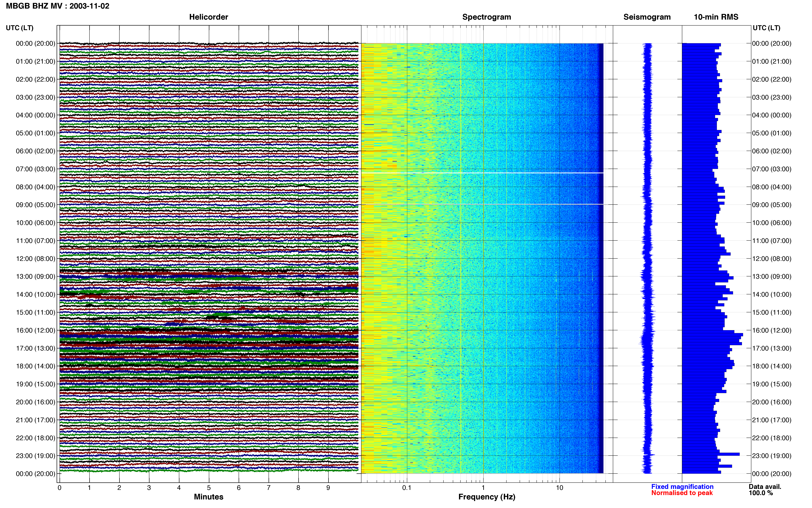The width and height of the screenshot is (812, 508).
Task: Click the 'Fixed magnification' legend text
Action: (682, 486)
